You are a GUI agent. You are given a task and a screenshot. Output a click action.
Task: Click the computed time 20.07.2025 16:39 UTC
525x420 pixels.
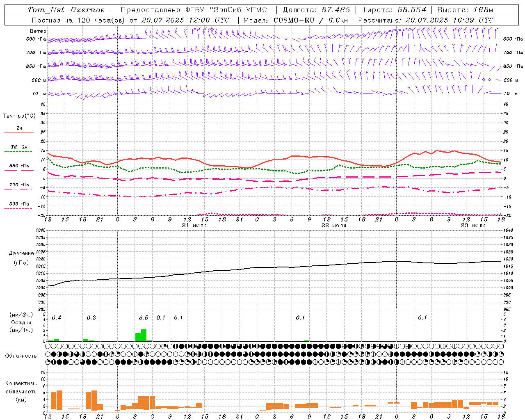coord(450,20)
